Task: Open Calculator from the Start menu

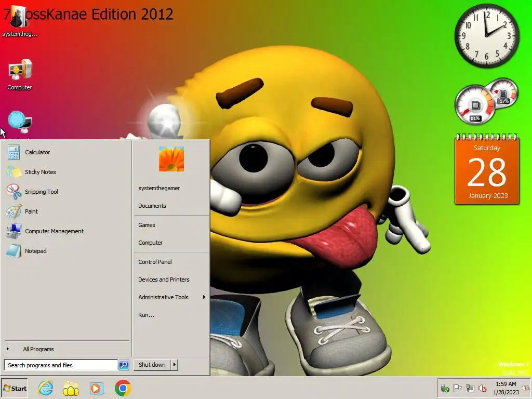Action: point(66,152)
